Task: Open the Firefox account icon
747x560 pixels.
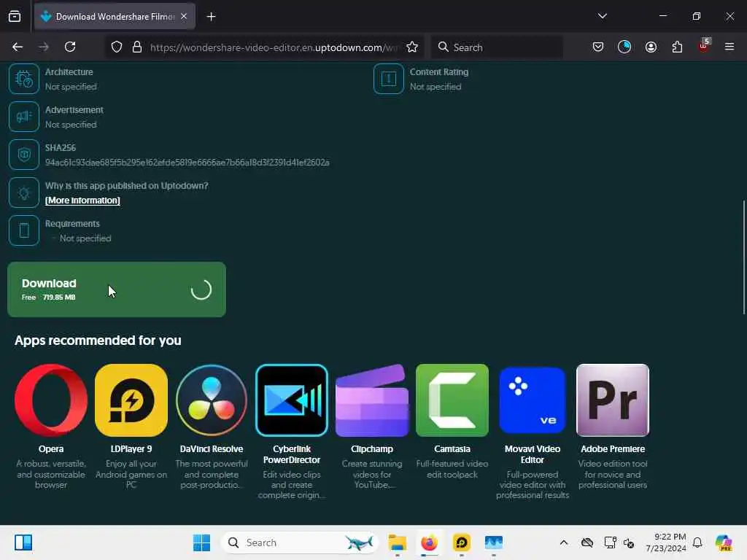Action: [x=651, y=47]
